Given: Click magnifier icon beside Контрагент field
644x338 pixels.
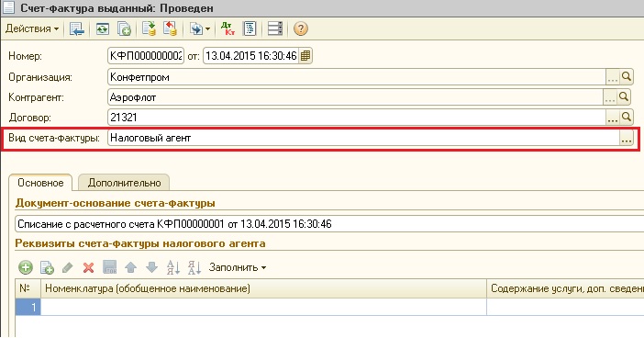Looking at the screenshot, I should pos(624,97).
